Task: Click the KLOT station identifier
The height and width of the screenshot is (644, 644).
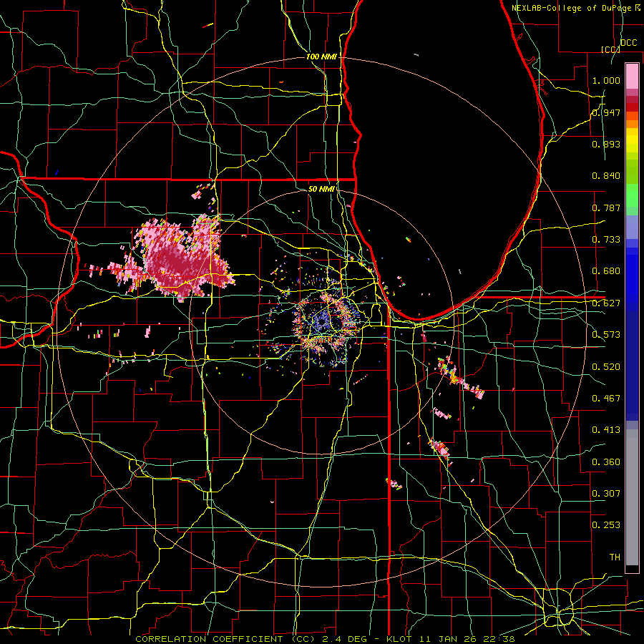Action: [x=399, y=639]
